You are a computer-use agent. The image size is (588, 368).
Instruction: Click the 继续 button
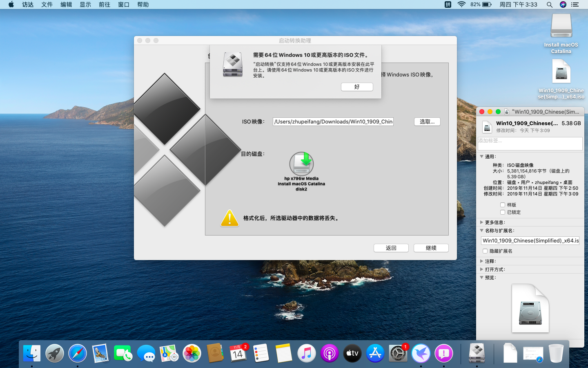coord(431,248)
